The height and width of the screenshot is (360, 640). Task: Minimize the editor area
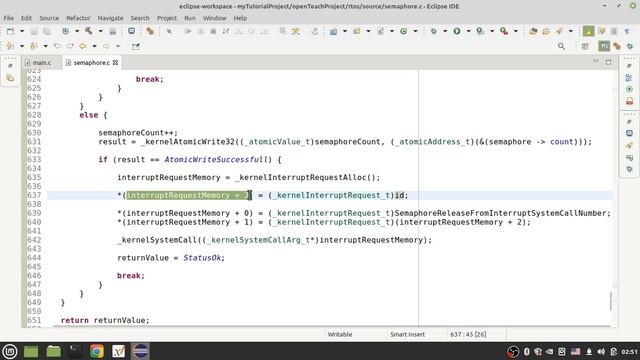(x=596, y=61)
